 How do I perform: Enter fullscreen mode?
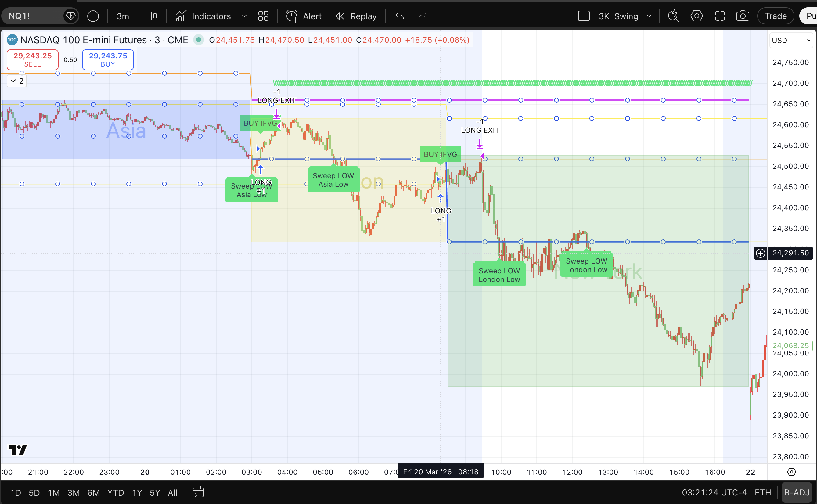tap(720, 16)
